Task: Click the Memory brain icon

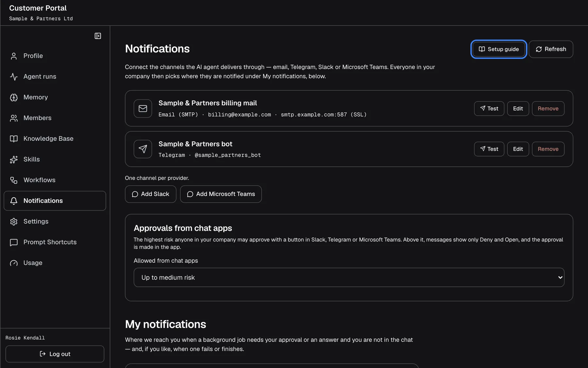Action: pyautogui.click(x=14, y=97)
